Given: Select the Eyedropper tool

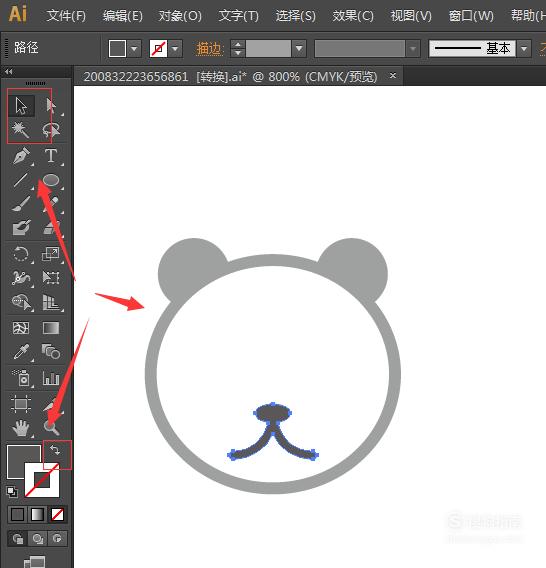Looking at the screenshot, I should click(x=21, y=351).
